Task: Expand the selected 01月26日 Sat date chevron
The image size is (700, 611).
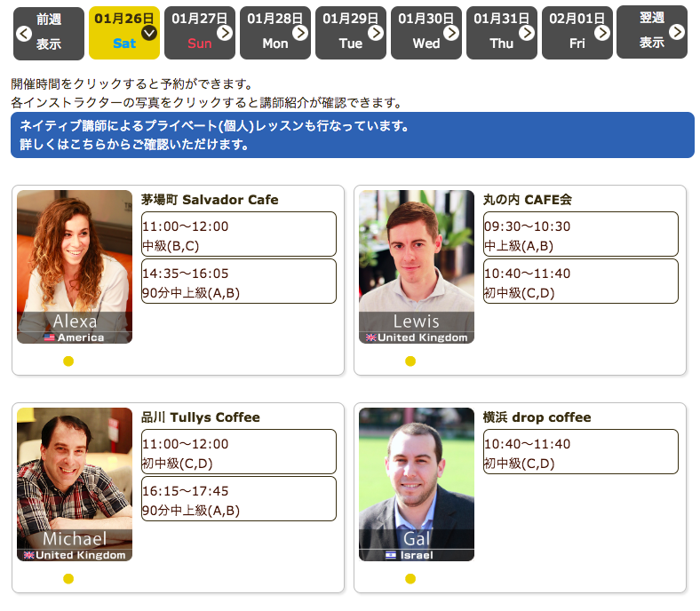Action: [x=149, y=33]
